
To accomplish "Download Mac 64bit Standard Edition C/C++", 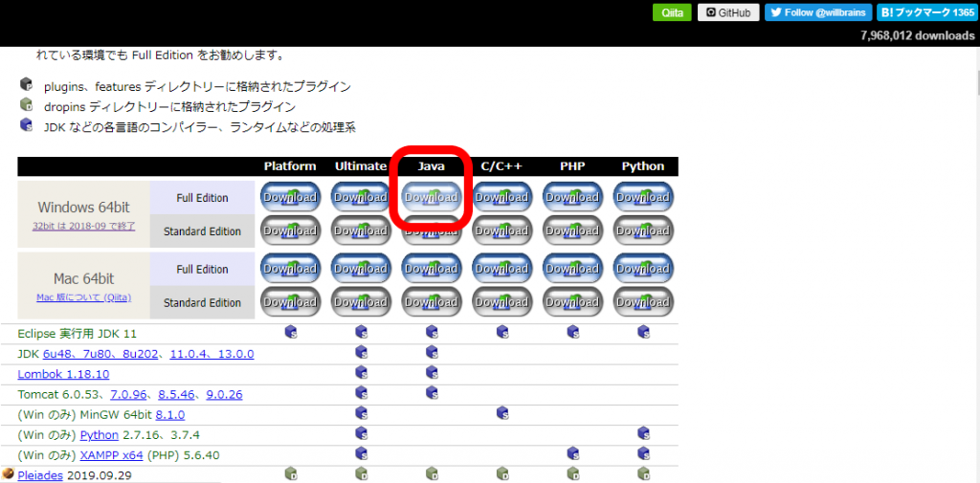I will click(x=501, y=302).
